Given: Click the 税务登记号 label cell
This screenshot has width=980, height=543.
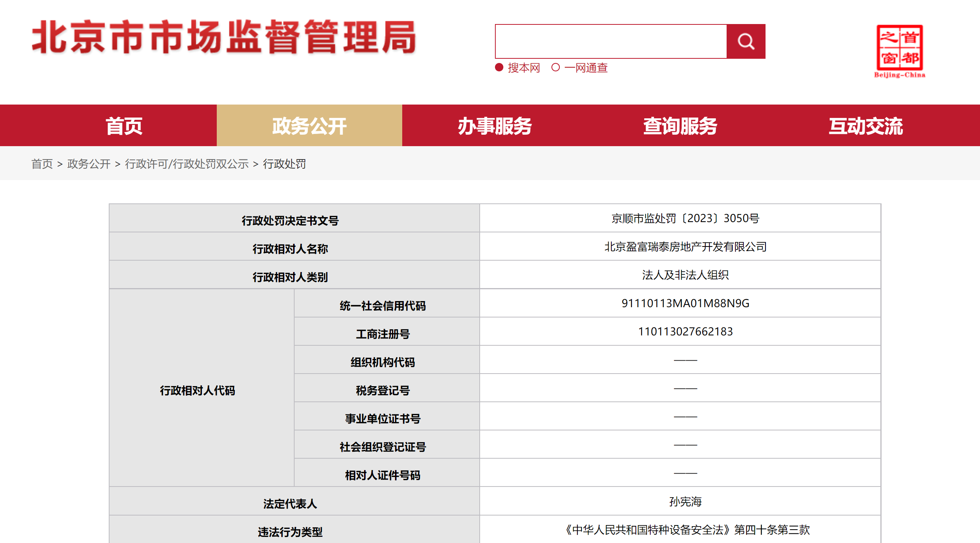Looking at the screenshot, I should click(387, 388).
